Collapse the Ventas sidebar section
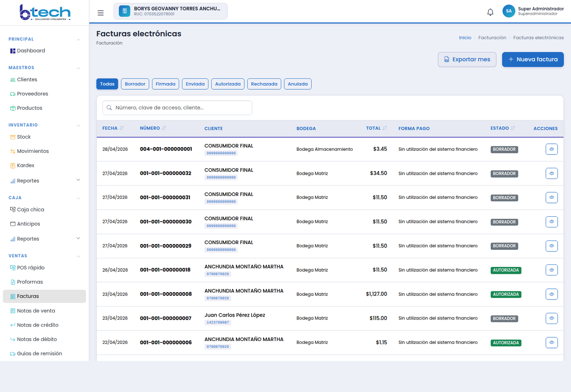This screenshot has height=392, width=571. point(78,256)
